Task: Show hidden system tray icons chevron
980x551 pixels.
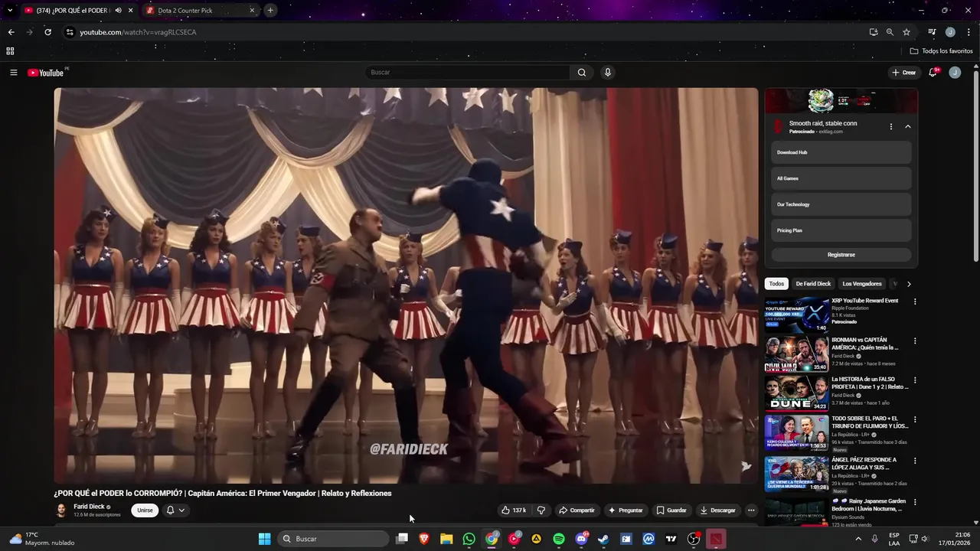Action: click(857, 539)
